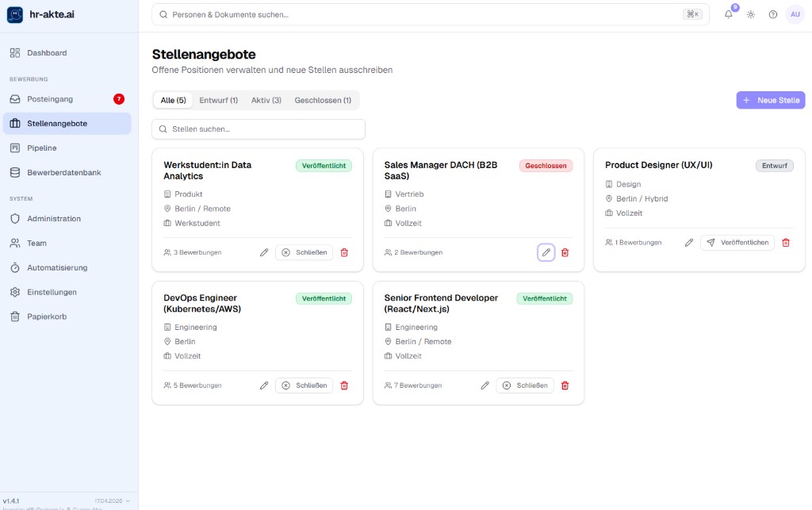Viewport: 812px width, 510px height.
Task: Click pencil icon on DevOps Engineer card
Action: [264, 385]
